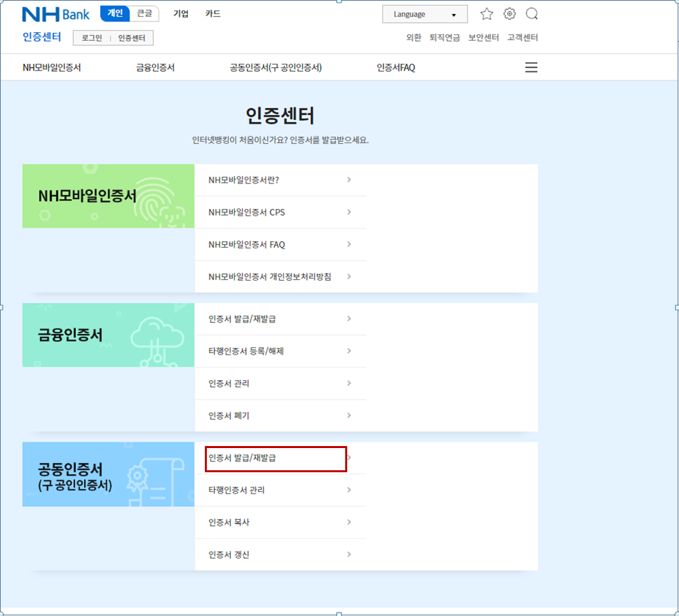Open the search magnifier icon
This screenshot has width=679, height=616.
click(x=532, y=14)
